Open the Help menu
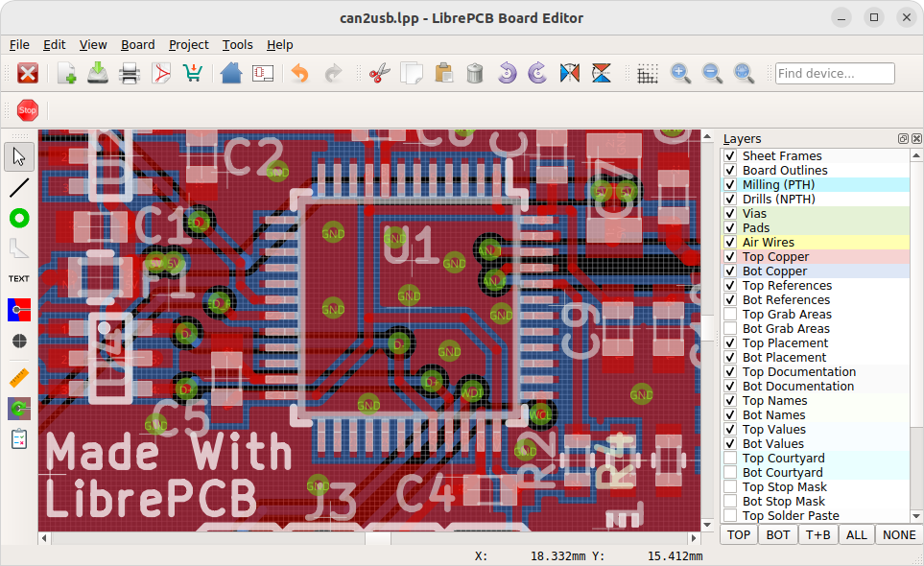The width and height of the screenshot is (924, 566). pos(280,45)
